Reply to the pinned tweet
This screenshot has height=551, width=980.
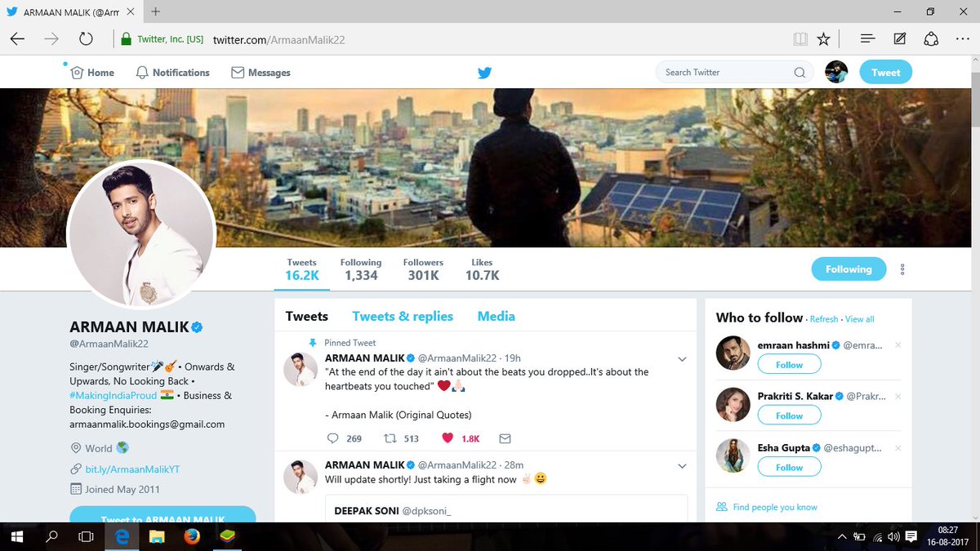tap(332, 438)
